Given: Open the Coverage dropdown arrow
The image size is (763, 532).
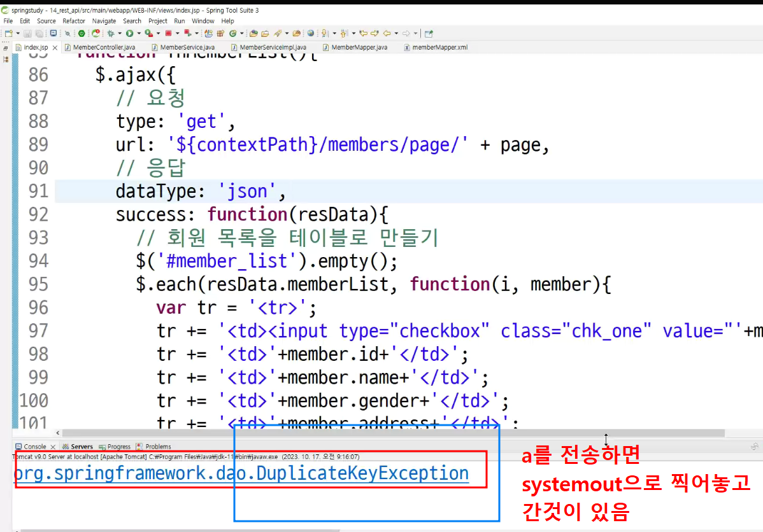Looking at the screenshot, I should [x=158, y=34].
